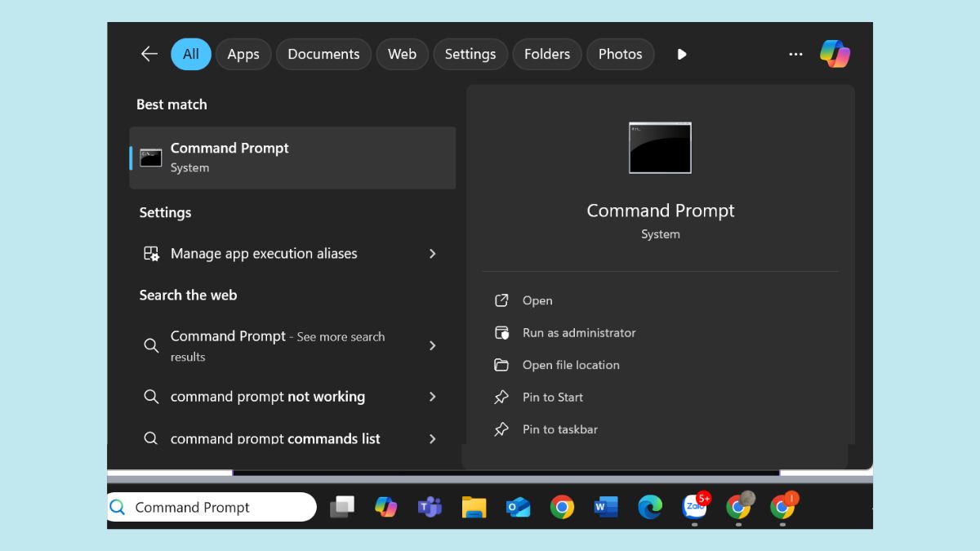Expand Manage app execution aliases chevron

432,254
